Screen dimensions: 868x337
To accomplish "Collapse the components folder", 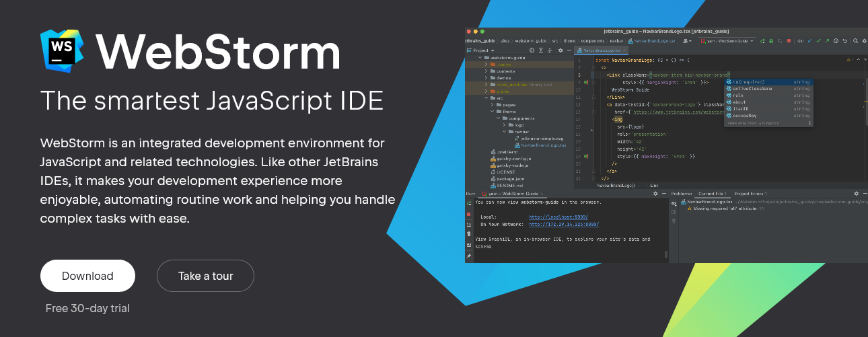I will point(498,118).
